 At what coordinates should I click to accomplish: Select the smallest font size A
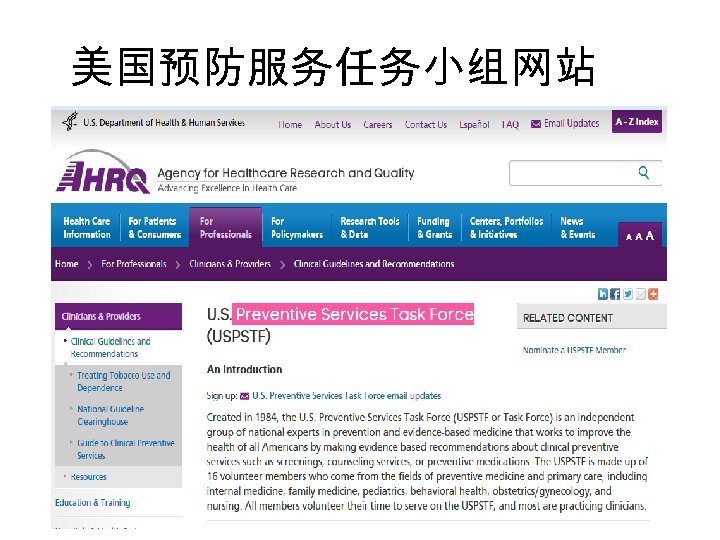coord(629,237)
